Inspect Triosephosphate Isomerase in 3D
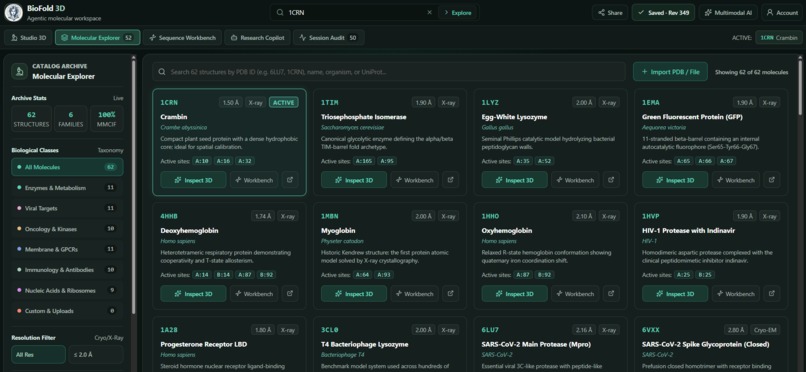The height and width of the screenshot is (372, 806). 354,180
